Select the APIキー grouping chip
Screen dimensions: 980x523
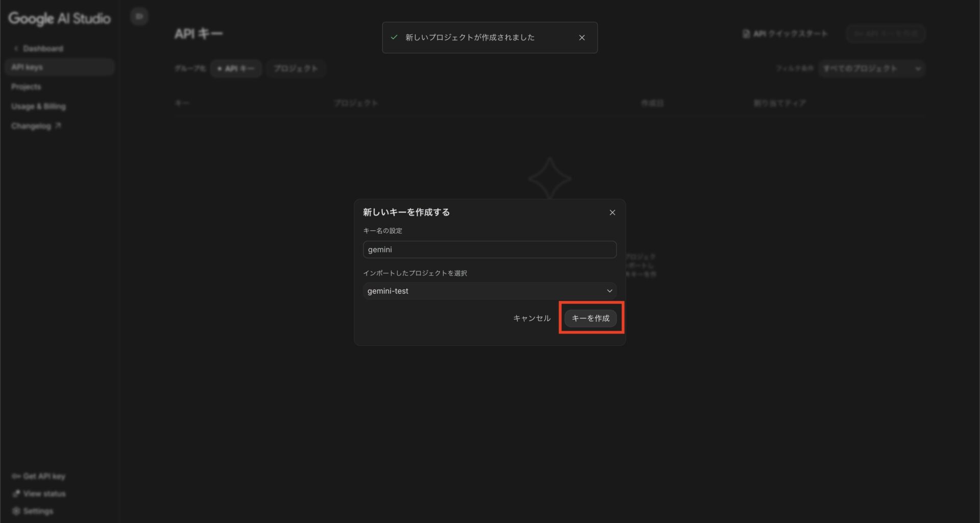[236, 68]
